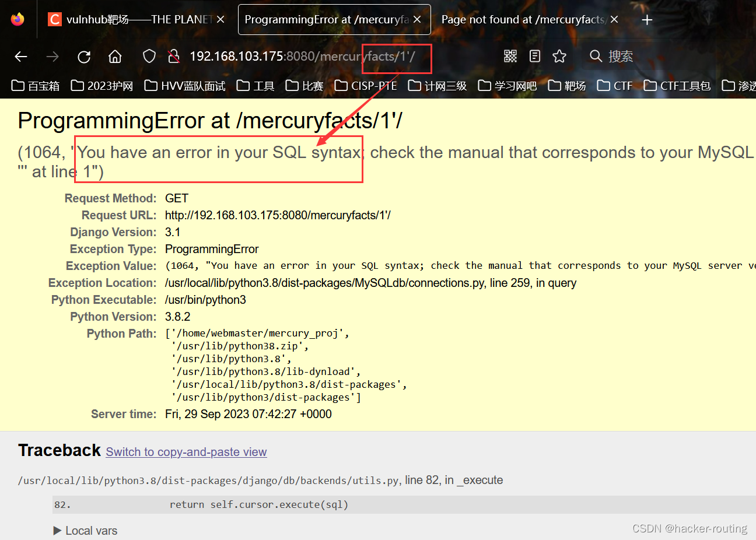Open Reader View with the page icon
Screen dimensions: 756x540
click(x=534, y=56)
